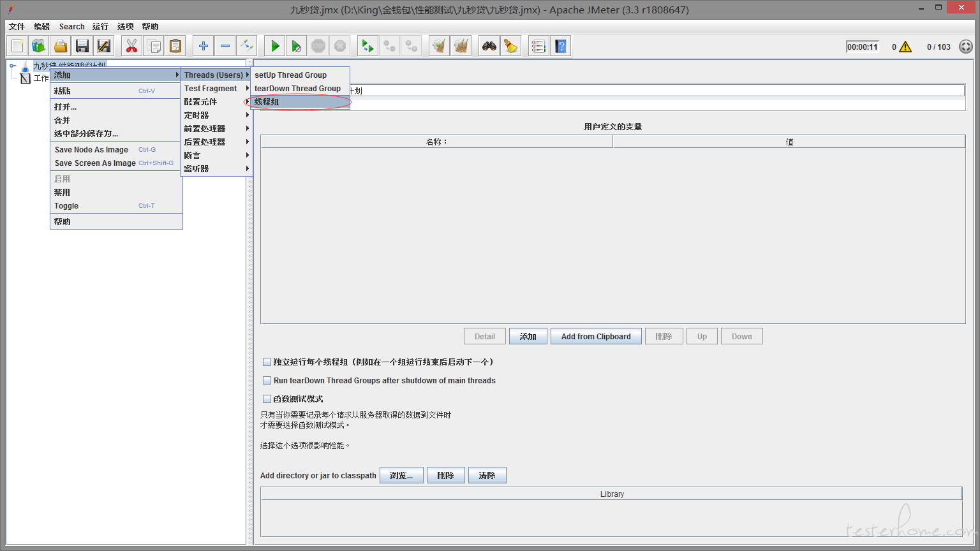Image resolution: width=980 pixels, height=551 pixels.
Task: Open the 编辑 menu in menu bar
Action: click(x=41, y=26)
